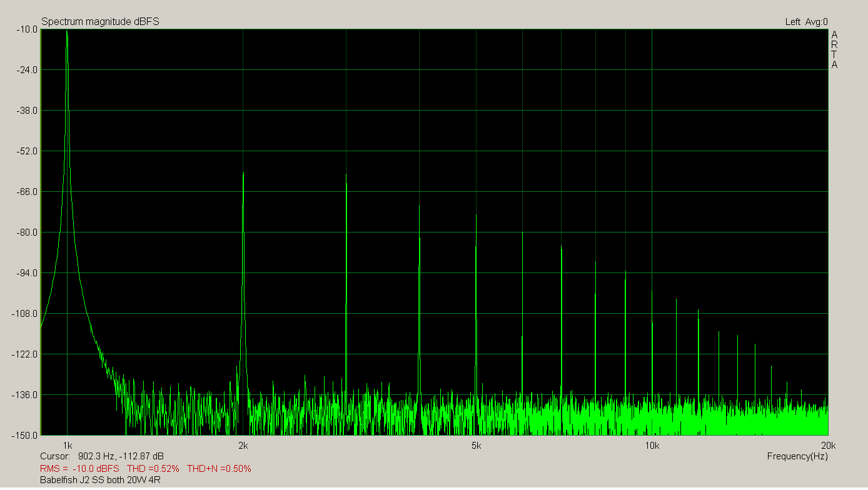Click the 1k frequency axis label
The image size is (868, 490).
click(67, 446)
